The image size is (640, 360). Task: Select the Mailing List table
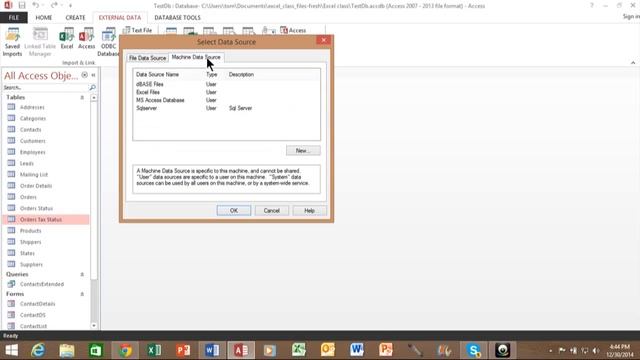click(34, 174)
